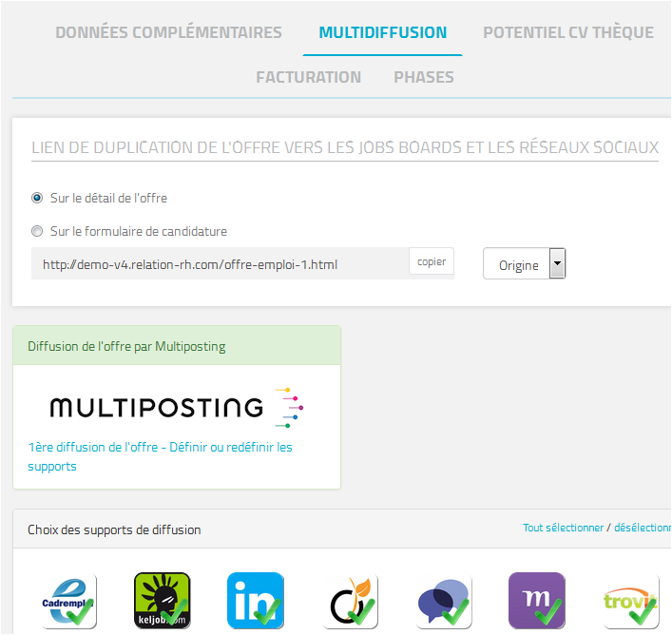Click 'Choix des supports de diffusion' heading
Screen dimensions: 672x635
point(114,530)
